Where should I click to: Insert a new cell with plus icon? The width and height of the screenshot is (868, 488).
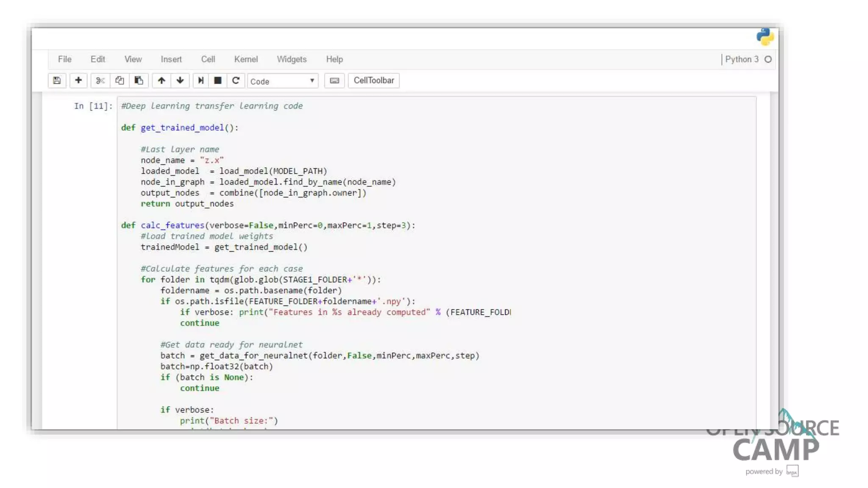pyautogui.click(x=78, y=80)
